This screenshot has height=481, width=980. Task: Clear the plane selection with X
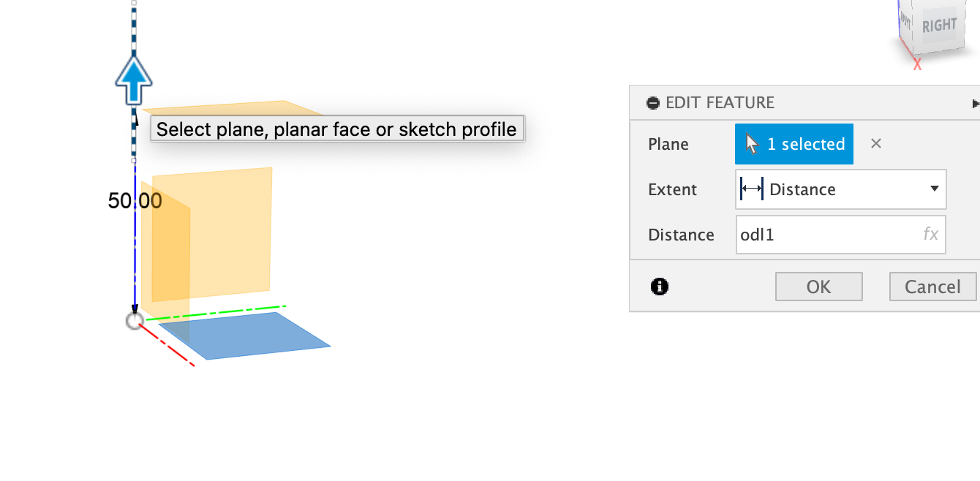[876, 144]
